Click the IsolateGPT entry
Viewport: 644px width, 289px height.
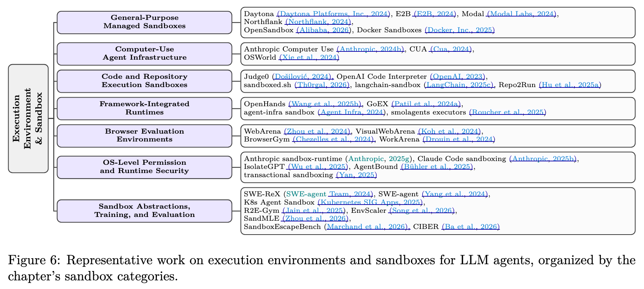click(264, 167)
